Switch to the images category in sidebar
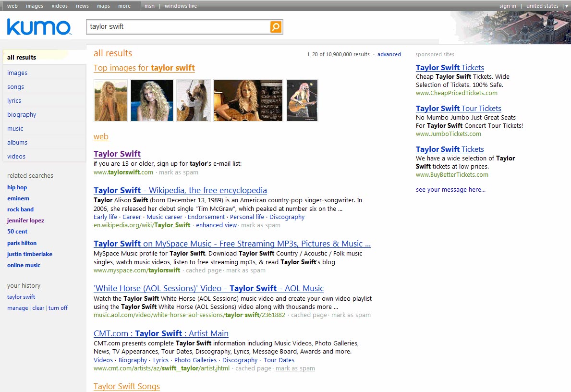Image resolution: width=571 pixels, height=392 pixels. click(17, 73)
